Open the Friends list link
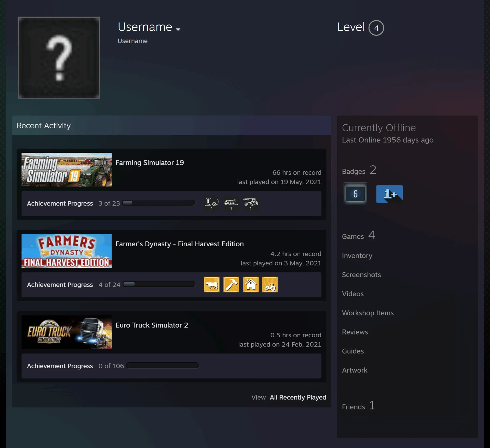 [359, 406]
